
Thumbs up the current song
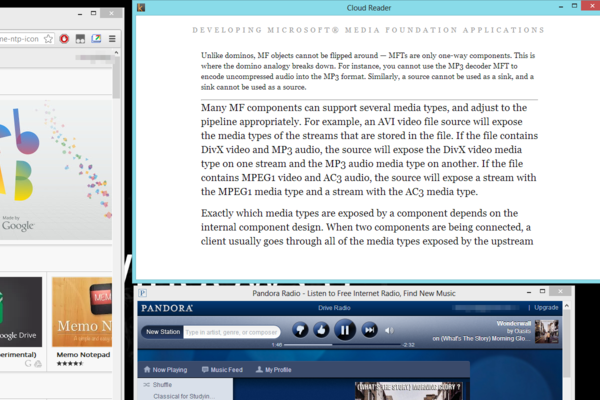[x=321, y=330]
